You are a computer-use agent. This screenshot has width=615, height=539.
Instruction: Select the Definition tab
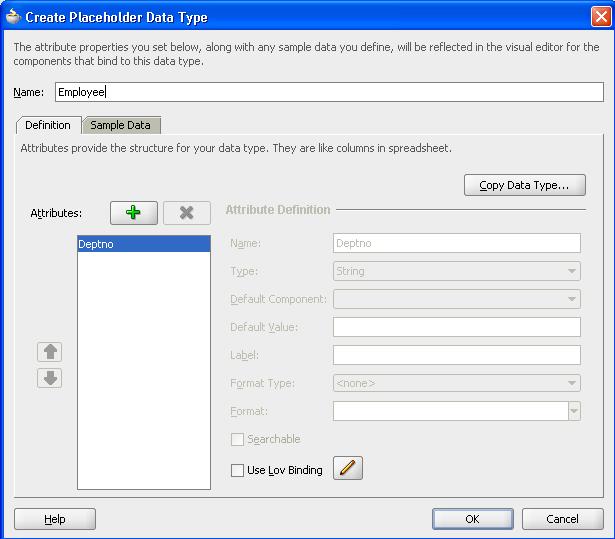coord(48,125)
